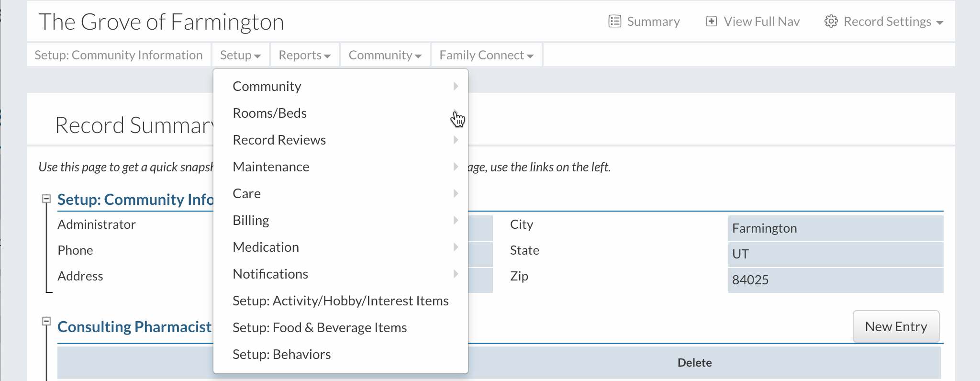This screenshot has height=381, width=980.
Task: Open the Setup: Community Information tab
Action: [x=119, y=55]
